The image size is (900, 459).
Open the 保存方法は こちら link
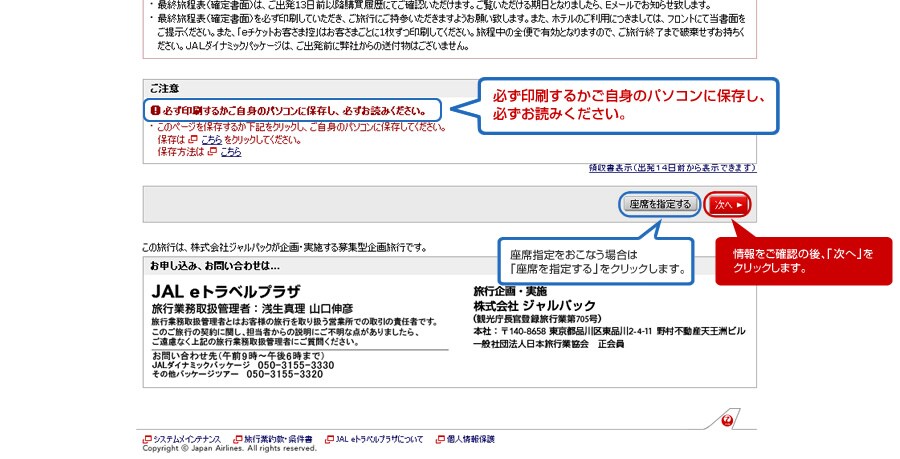click(230, 152)
